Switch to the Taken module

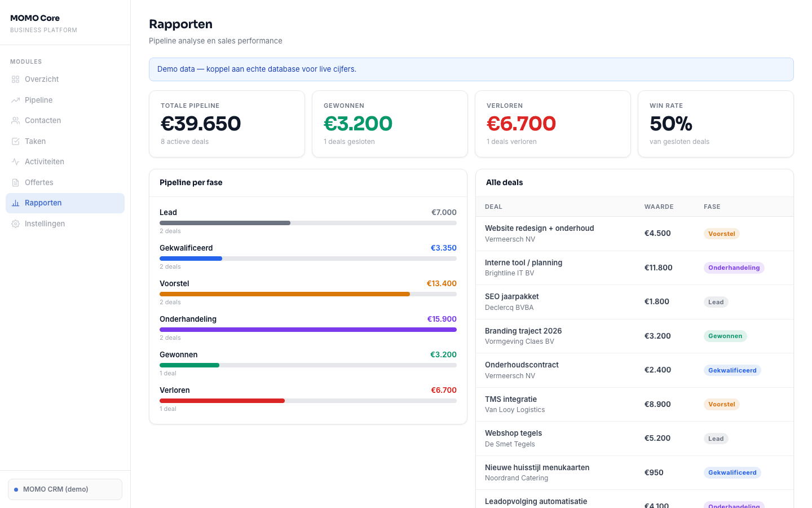pos(34,141)
